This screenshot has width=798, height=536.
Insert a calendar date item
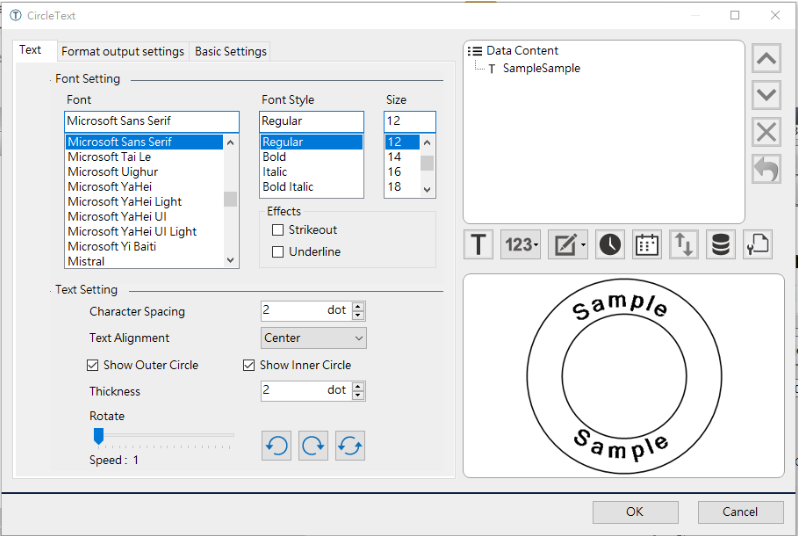pyautogui.click(x=647, y=245)
